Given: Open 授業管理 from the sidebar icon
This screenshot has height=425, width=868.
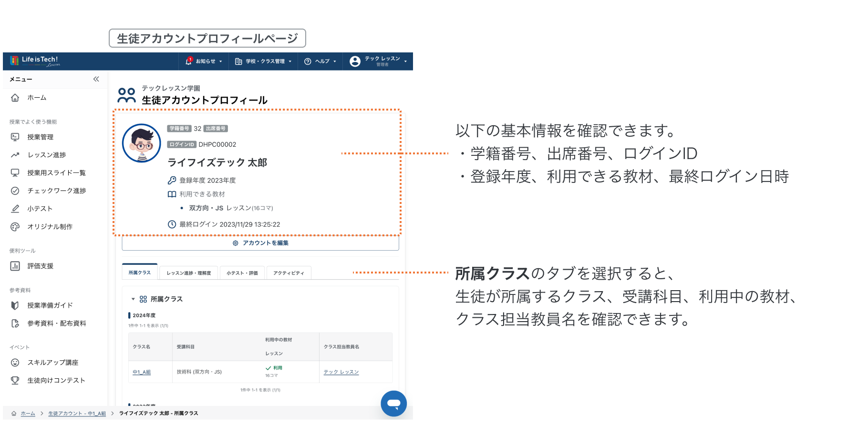Looking at the screenshot, I should click(x=15, y=137).
